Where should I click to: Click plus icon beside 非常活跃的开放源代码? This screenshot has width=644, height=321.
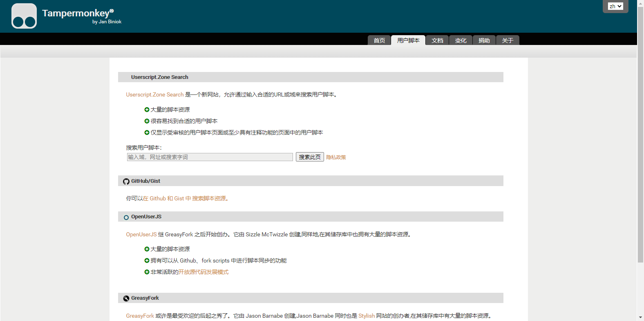(147, 272)
